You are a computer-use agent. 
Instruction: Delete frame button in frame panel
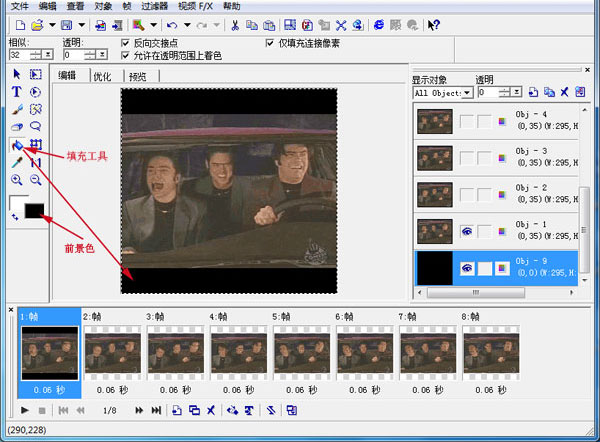(211, 410)
